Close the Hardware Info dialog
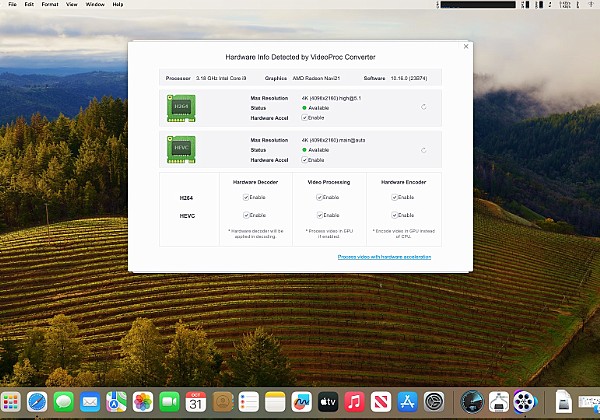 click(x=465, y=46)
